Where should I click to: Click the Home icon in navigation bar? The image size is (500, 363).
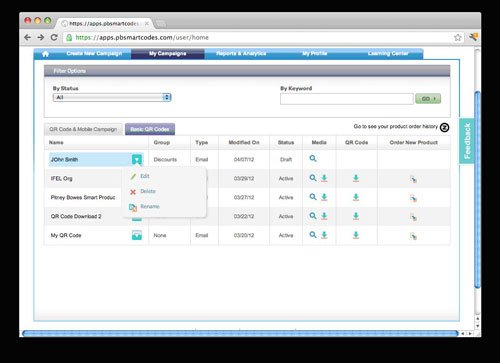(46, 54)
